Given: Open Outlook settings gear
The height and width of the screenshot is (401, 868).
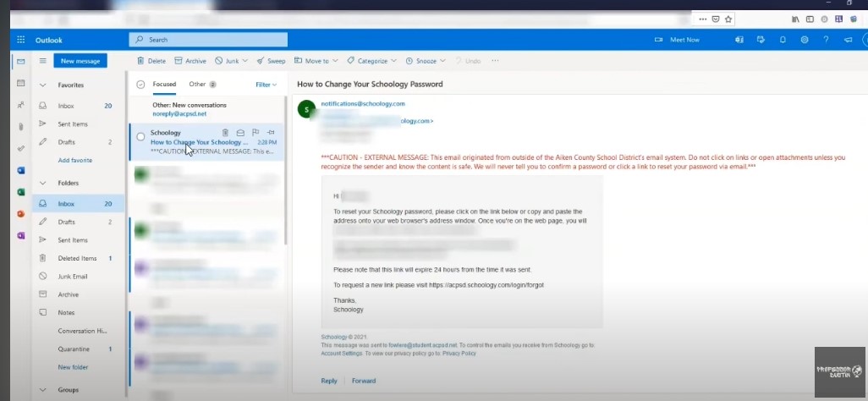Looking at the screenshot, I should (x=805, y=40).
